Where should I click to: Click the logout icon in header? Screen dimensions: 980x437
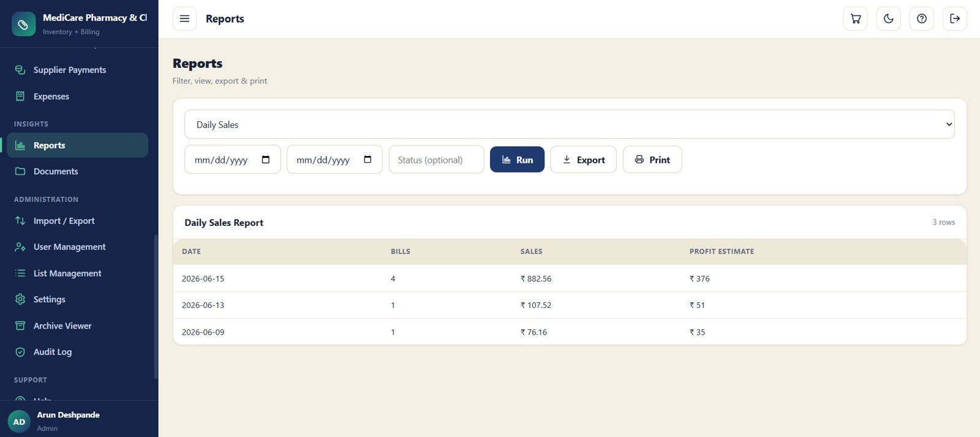click(x=955, y=19)
